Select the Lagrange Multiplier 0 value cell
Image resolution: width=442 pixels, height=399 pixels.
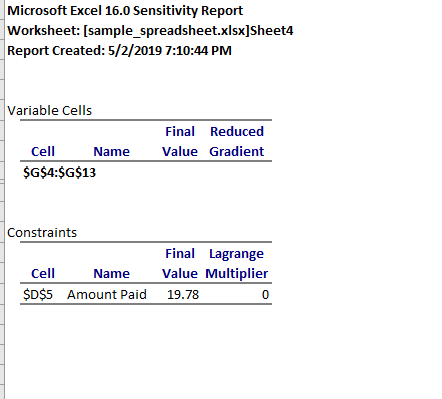[265, 295]
